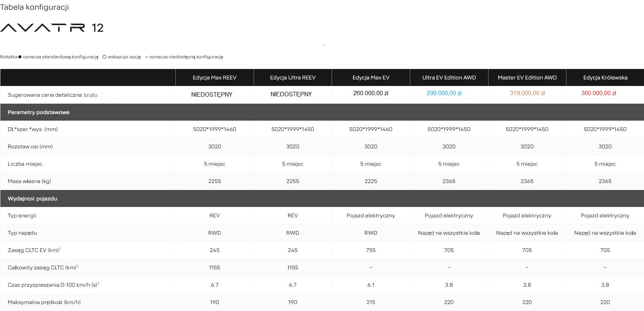644x311 pixels.
Task: Click NIEDOSTĘPNY under Edycja Max REEV
Action: click(212, 94)
